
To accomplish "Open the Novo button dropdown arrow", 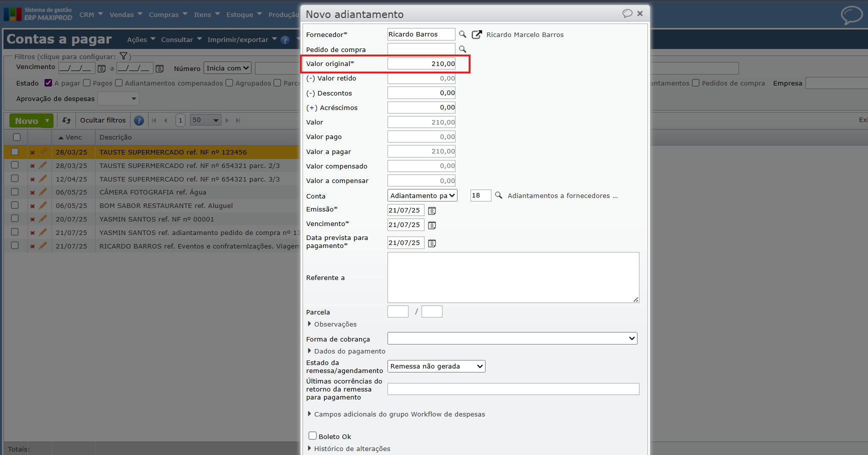I will pyautogui.click(x=47, y=120).
